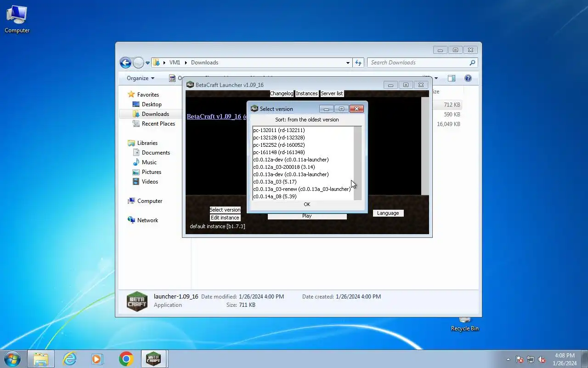Image resolution: width=588 pixels, height=368 pixels.
Task: Open the Action Center flag icon
Action: click(x=520, y=359)
